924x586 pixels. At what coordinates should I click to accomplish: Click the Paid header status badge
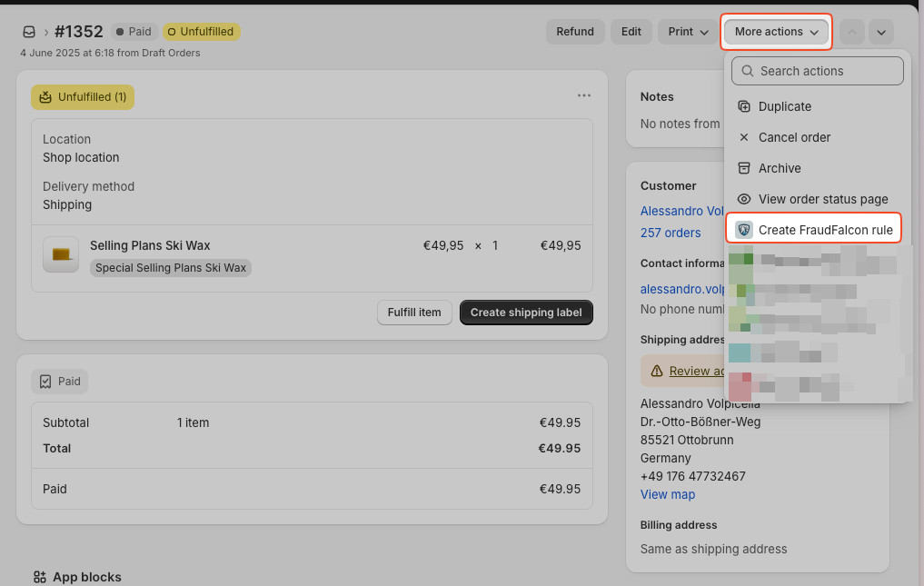[x=134, y=32]
